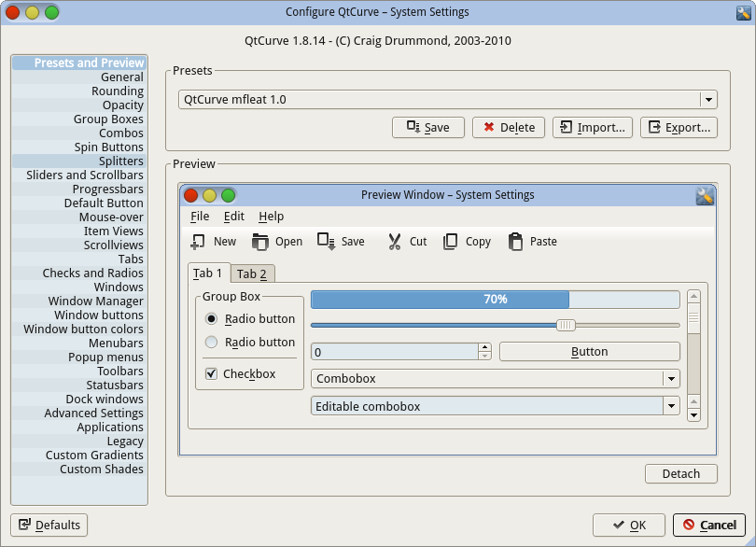Select Progressbars in the sidebar
The image size is (756, 547).
click(79, 189)
